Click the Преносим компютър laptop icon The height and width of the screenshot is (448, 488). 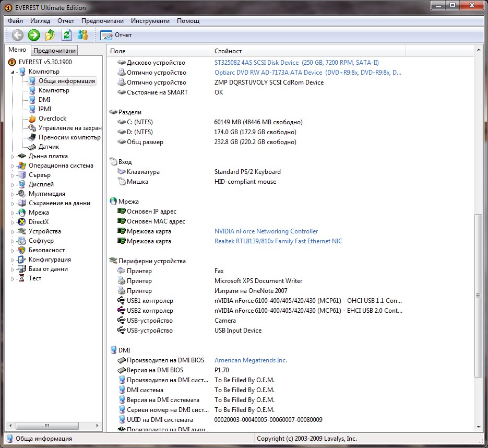coord(32,137)
